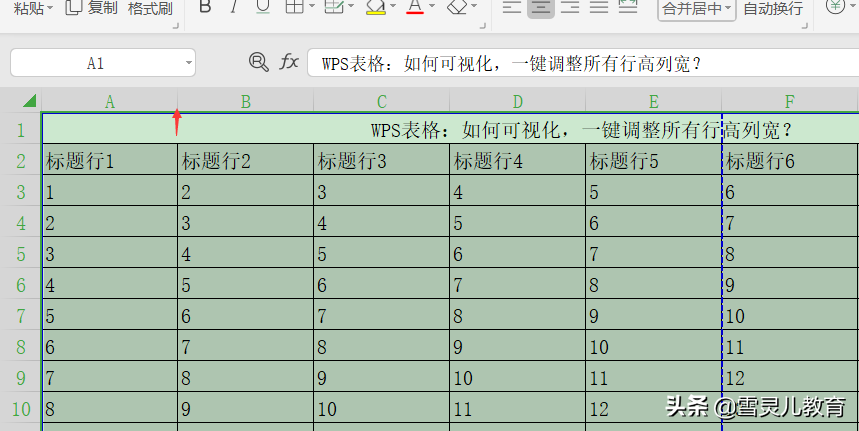Open clear eraser dropdown arrow

click(x=474, y=7)
